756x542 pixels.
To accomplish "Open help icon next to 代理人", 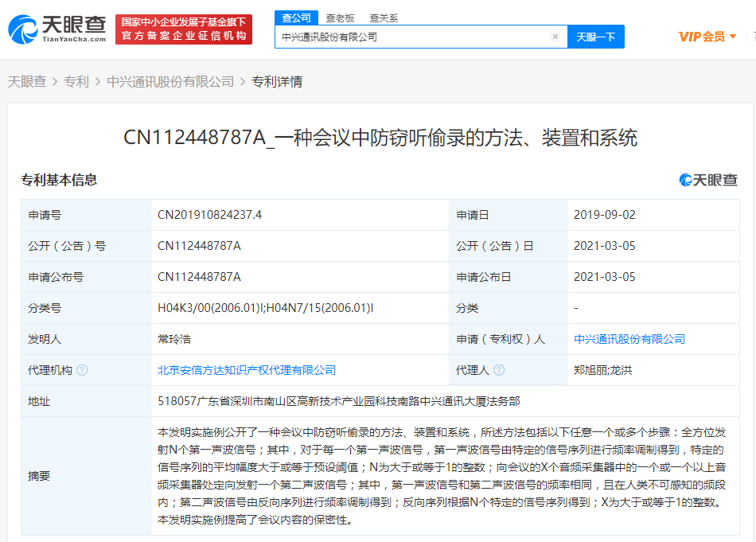I will 500,370.
